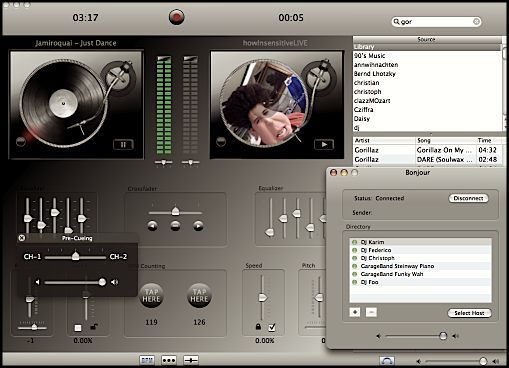This screenshot has width=509, height=368.
Task: Click the crossfader right arrow button
Action: tap(198, 226)
